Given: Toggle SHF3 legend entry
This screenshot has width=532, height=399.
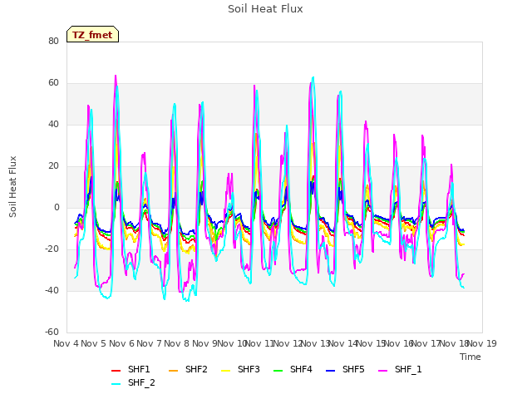Looking at the screenshot, I should click(240, 369).
